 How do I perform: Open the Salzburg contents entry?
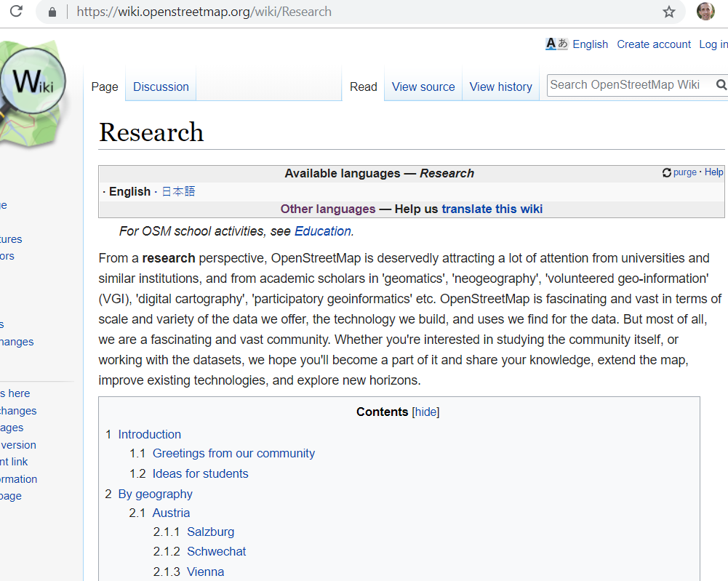click(x=210, y=532)
